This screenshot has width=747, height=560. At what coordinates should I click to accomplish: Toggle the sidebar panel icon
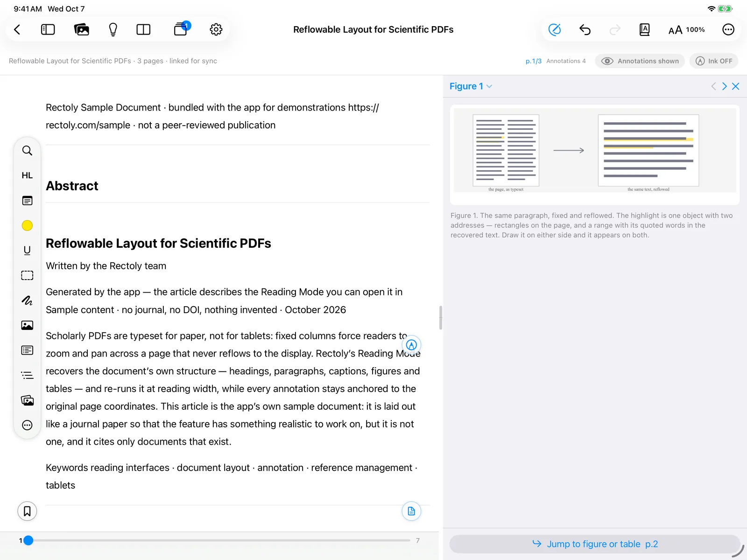click(48, 30)
